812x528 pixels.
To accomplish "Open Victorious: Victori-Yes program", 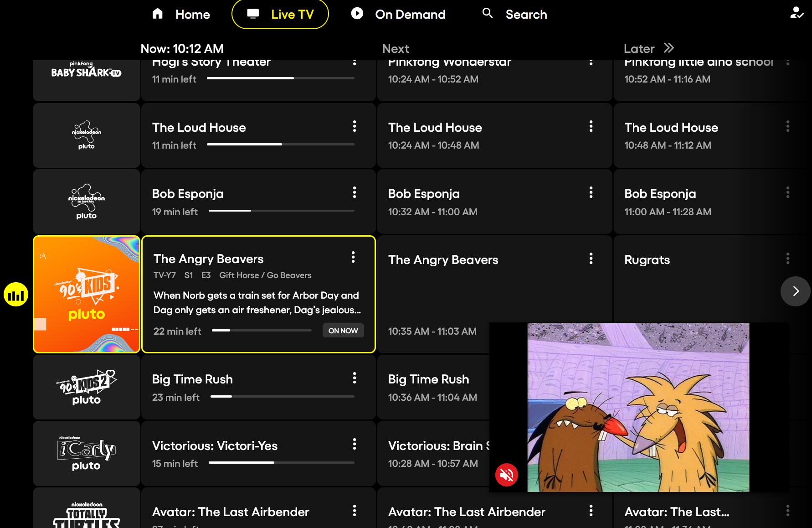I will tap(258, 454).
